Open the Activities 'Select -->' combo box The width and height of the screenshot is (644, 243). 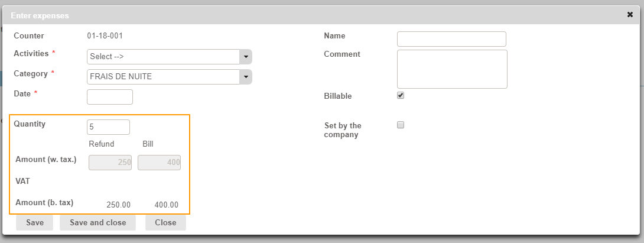(164, 57)
